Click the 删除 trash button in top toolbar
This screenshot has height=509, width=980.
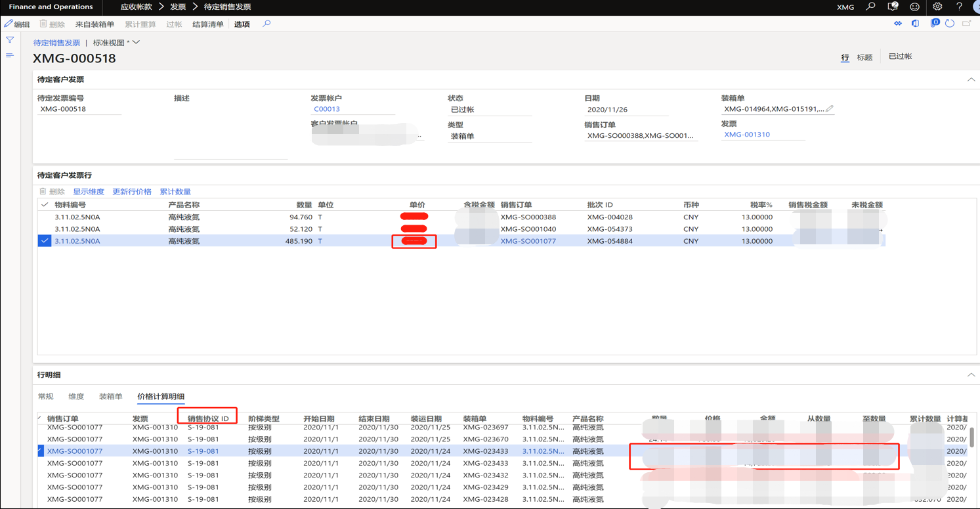53,24
